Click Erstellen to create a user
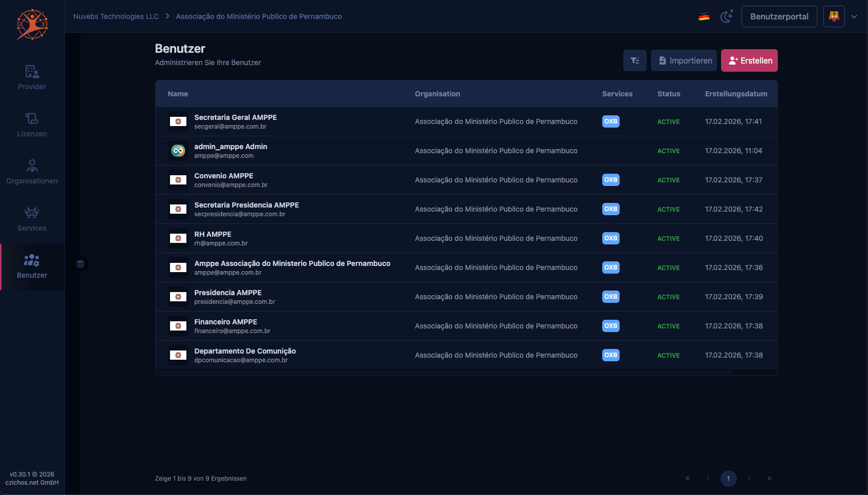Screen dimensions: 868x495 point(749,60)
